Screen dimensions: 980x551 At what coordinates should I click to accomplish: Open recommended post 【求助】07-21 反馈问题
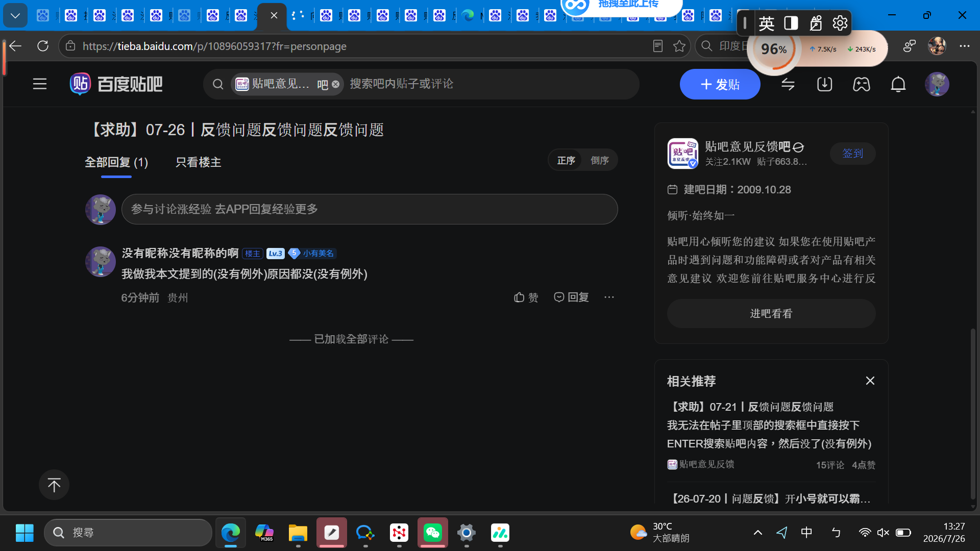(750, 407)
